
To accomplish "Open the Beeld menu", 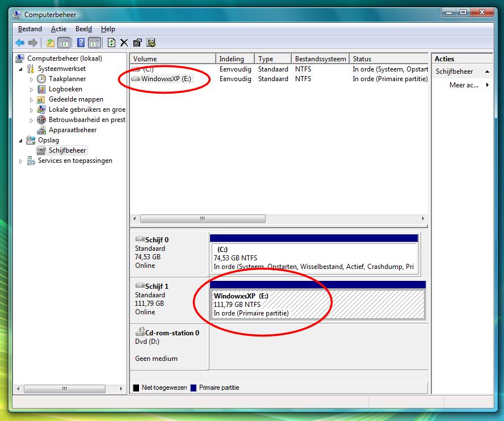I will point(83,29).
